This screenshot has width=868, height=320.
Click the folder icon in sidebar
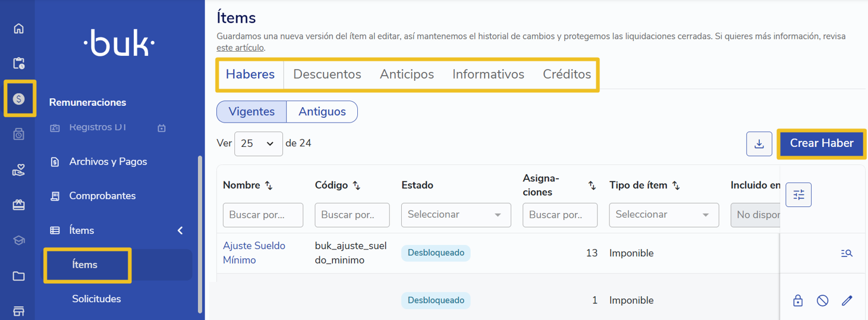(18, 276)
